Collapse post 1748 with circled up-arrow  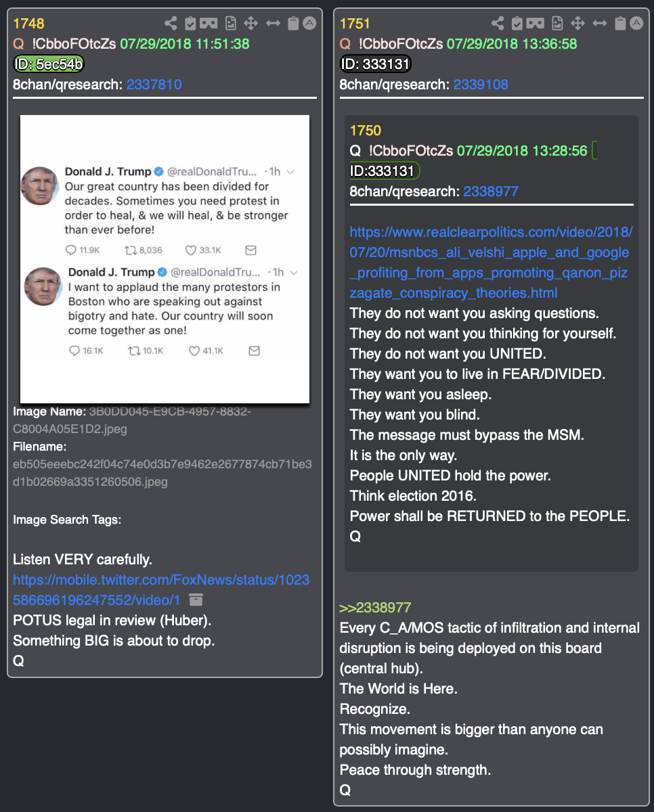[x=309, y=23]
